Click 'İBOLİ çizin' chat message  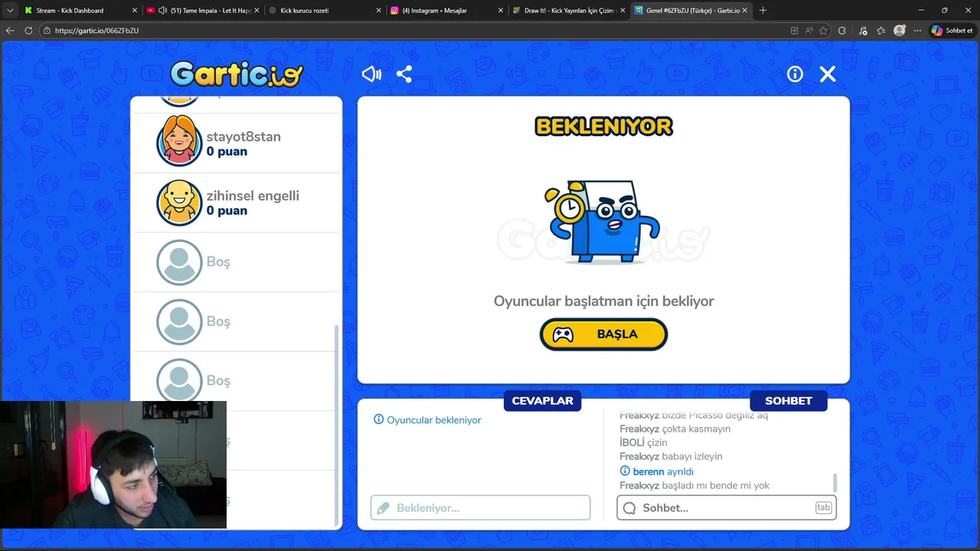click(x=643, y=442)
